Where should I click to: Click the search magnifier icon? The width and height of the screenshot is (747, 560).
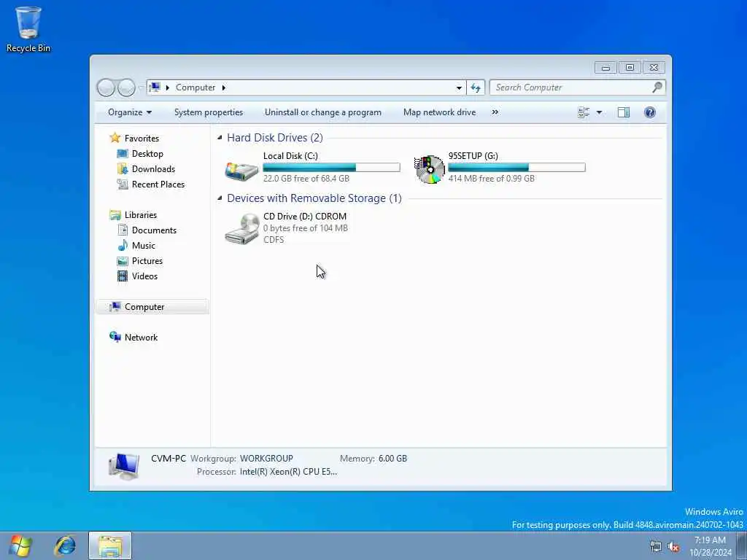tap(657, 87)
